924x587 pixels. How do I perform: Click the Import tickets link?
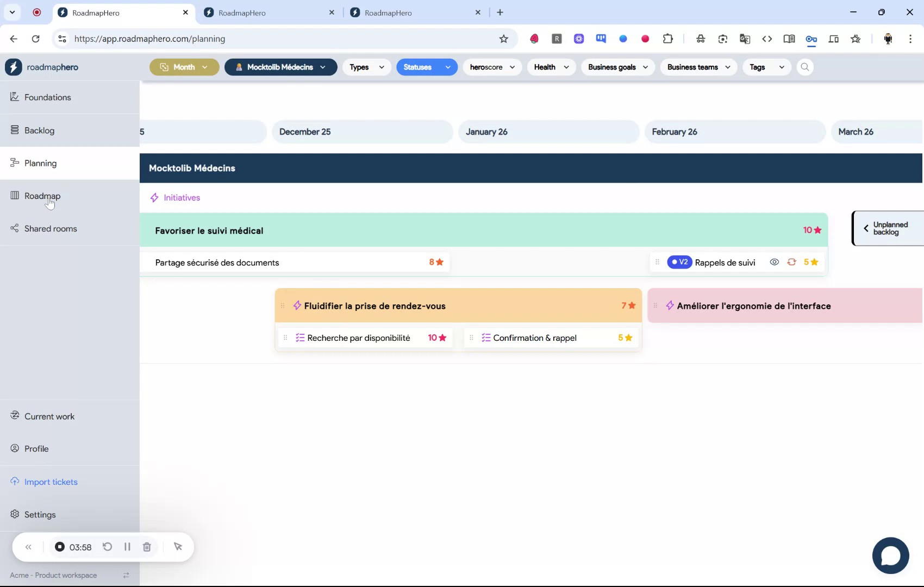[51, 482]
